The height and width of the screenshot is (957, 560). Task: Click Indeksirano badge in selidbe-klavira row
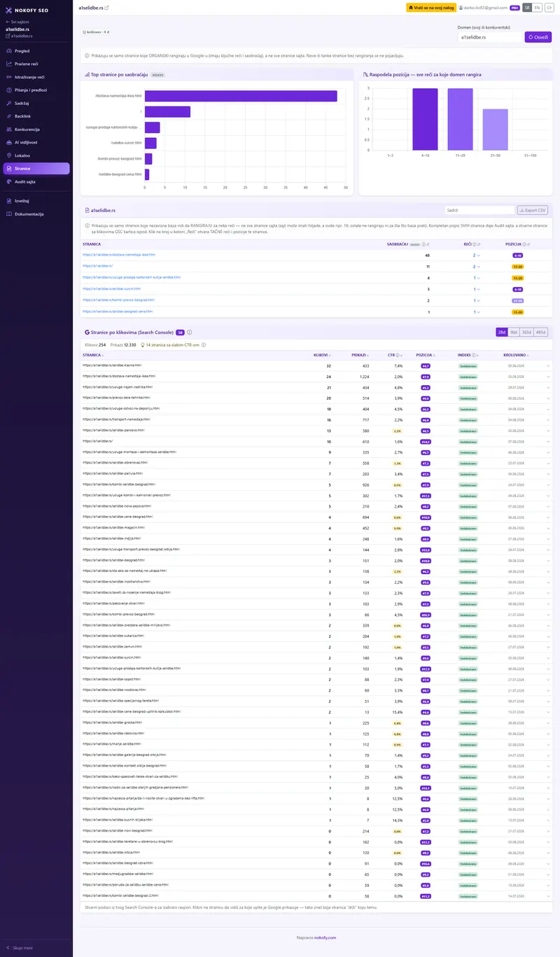point(467,365)
